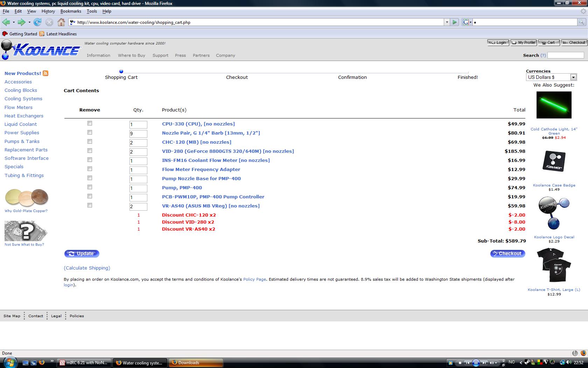Open the File menu
The image size is (588, 368).
point(6,11)
